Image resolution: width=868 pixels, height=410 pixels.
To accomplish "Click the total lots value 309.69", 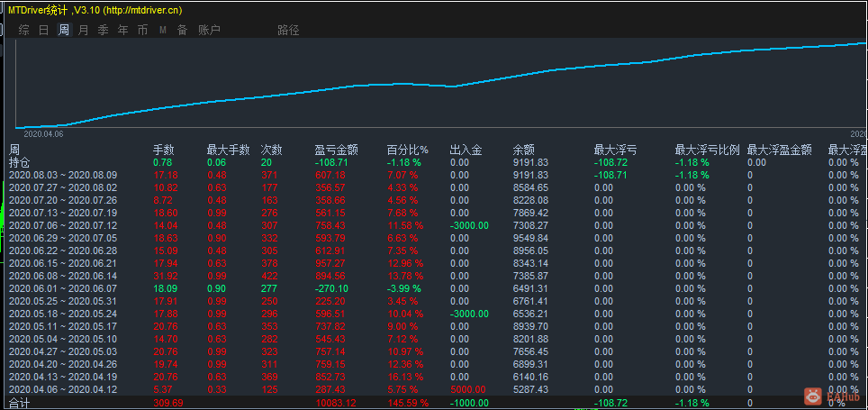I will tap(168, 403).
